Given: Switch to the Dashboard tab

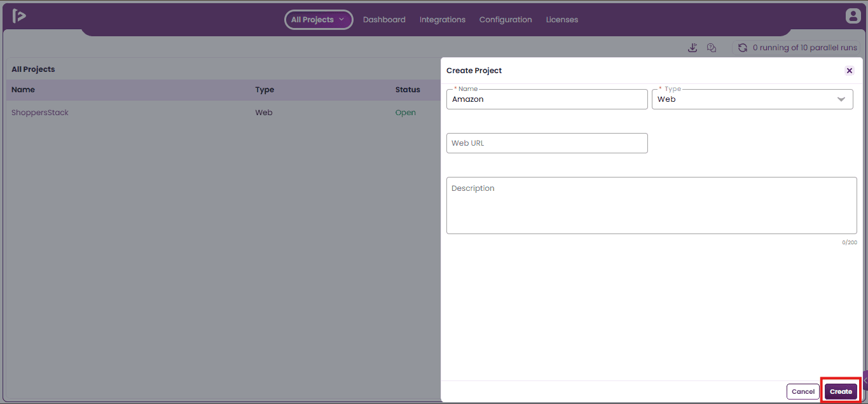Looking at the screenshot, I should pyautogui.click(x=384, y=20).
